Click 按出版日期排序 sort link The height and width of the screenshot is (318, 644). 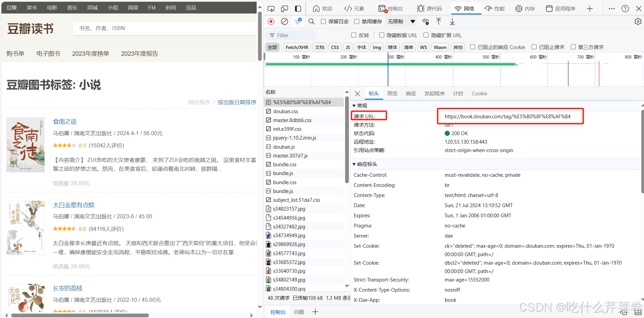click(237, 102)
